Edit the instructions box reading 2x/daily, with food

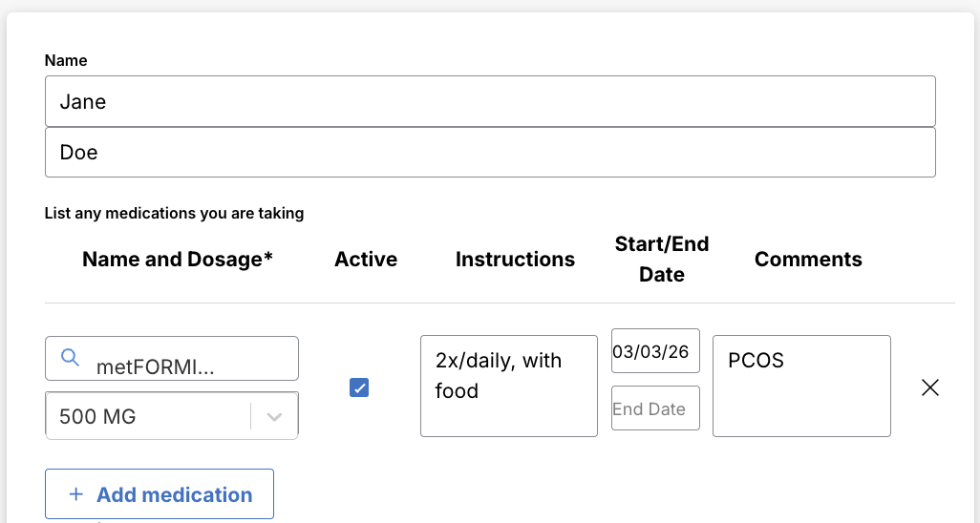[x=508, y=386]
